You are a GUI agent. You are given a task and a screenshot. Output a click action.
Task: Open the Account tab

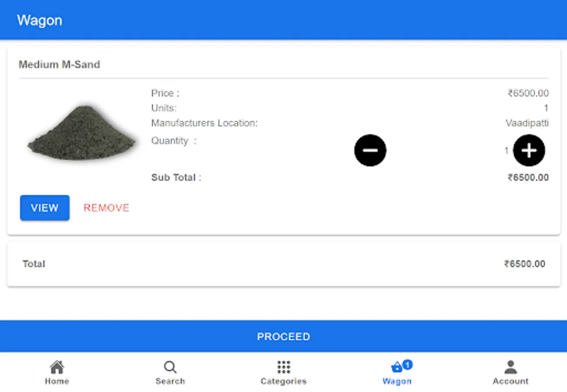[x=510, y=373]
